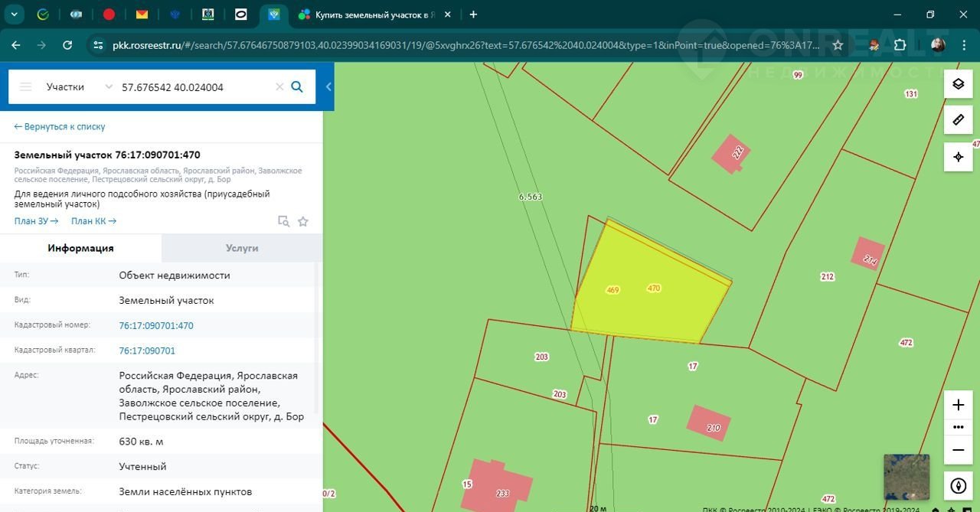Click the coordinates search input field

195,87
